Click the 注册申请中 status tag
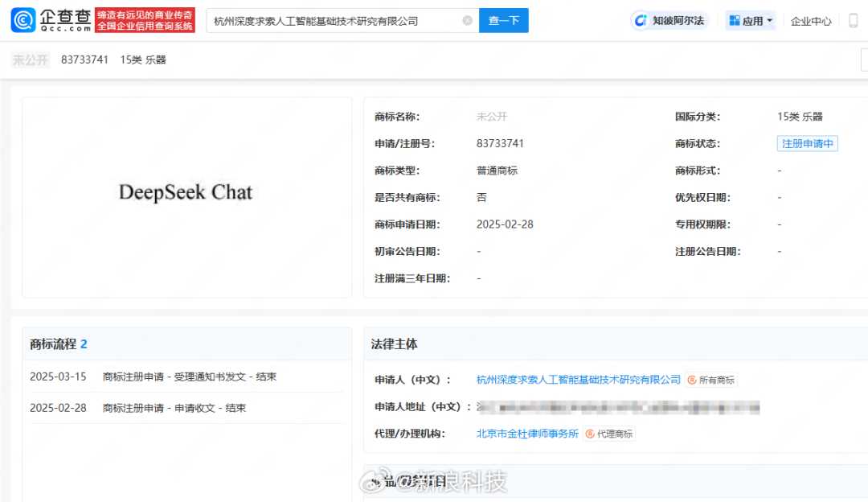This screenshot has width=868, height=502. tap(807, 143)
